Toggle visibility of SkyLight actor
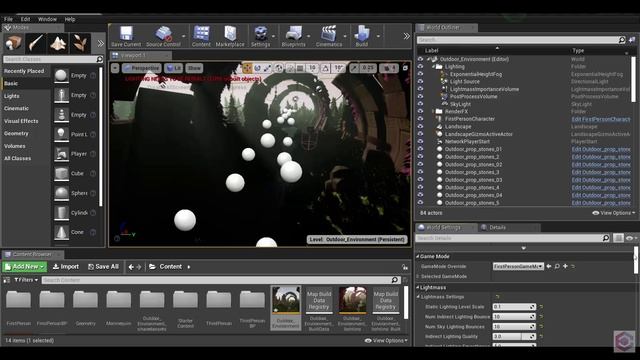This screenshot has height=360, width=640. (x=420, y=104)
